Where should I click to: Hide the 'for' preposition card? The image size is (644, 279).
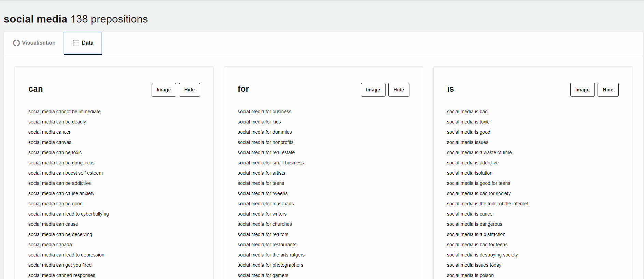point(398,90)
